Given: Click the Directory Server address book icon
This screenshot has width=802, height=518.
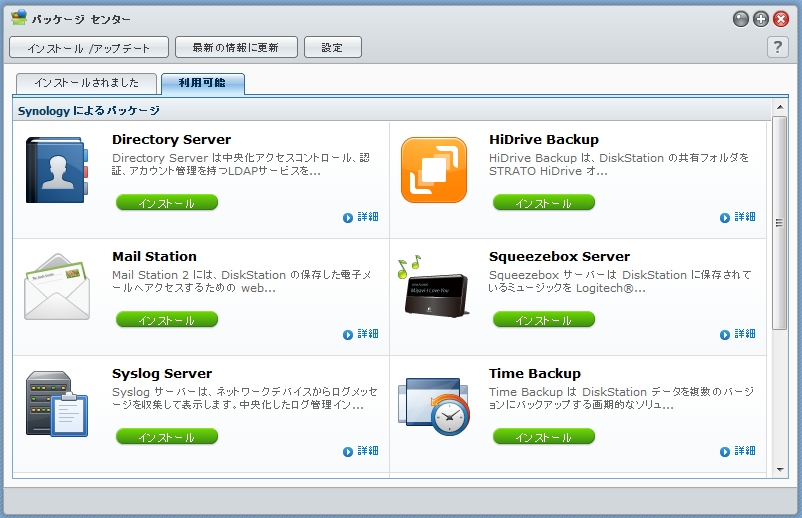Looking at the screenshot, I should pos(57,170).
